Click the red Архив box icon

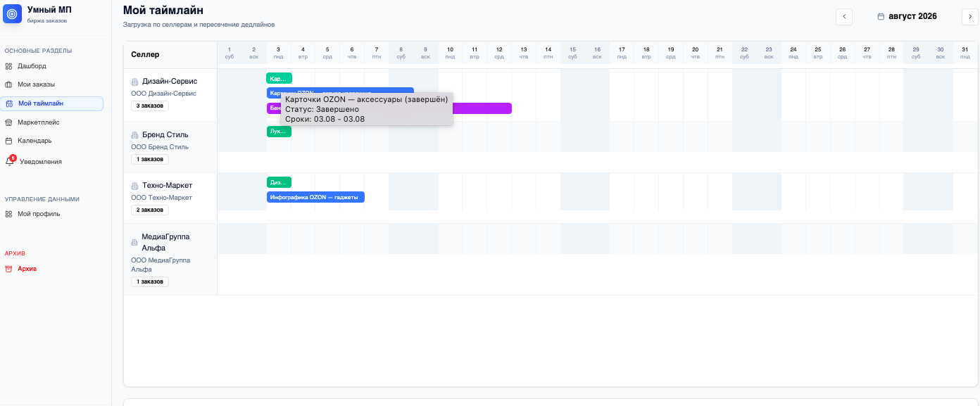(8, 269)
